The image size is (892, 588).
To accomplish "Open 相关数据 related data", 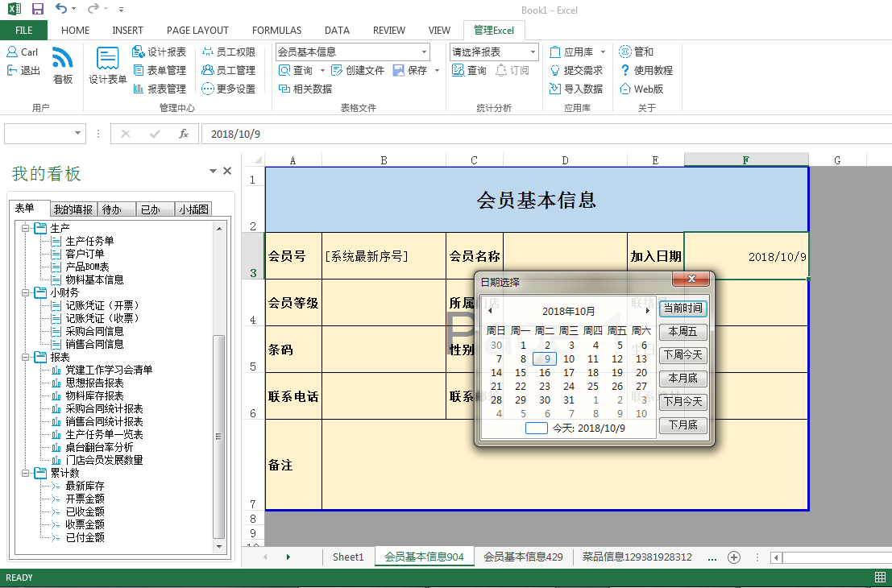I will tap(305, 89).
